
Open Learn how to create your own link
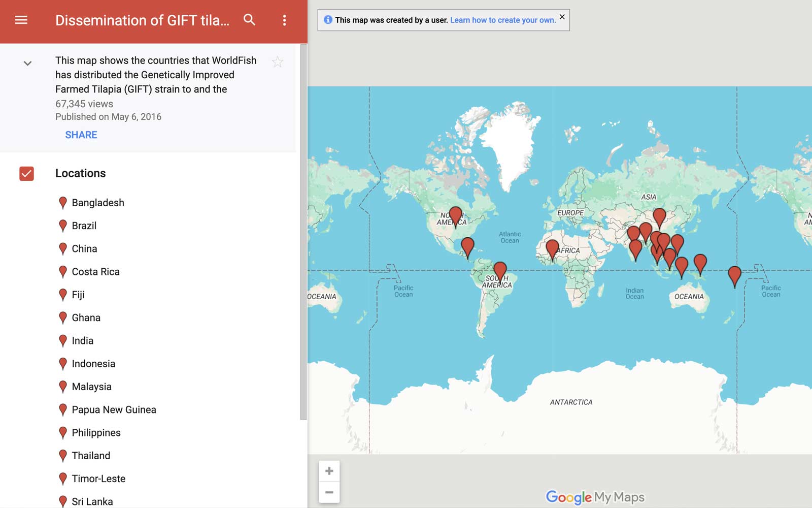(x=502, y=20)
